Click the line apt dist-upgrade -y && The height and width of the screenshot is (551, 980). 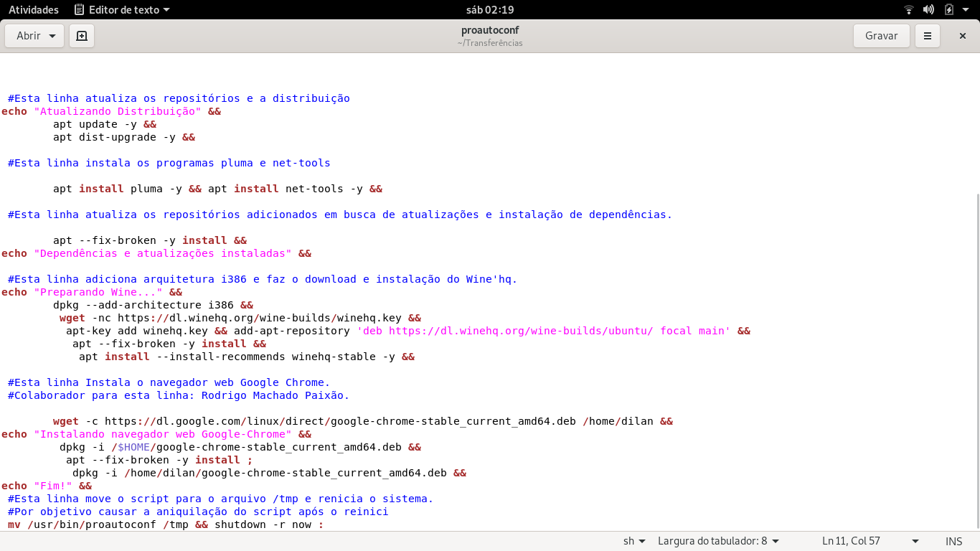tap(124, 137)
